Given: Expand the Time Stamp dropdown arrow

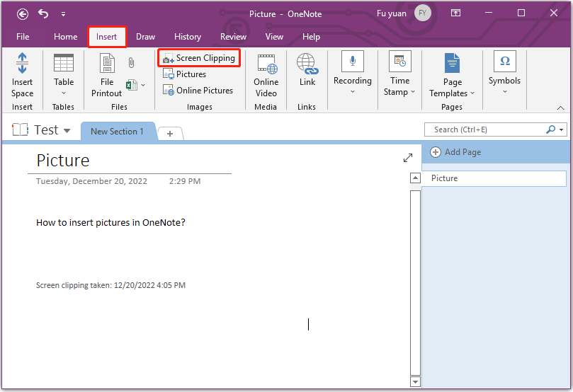Looking at the screenshot, I should pyautogui.click(x=413, y=92).
